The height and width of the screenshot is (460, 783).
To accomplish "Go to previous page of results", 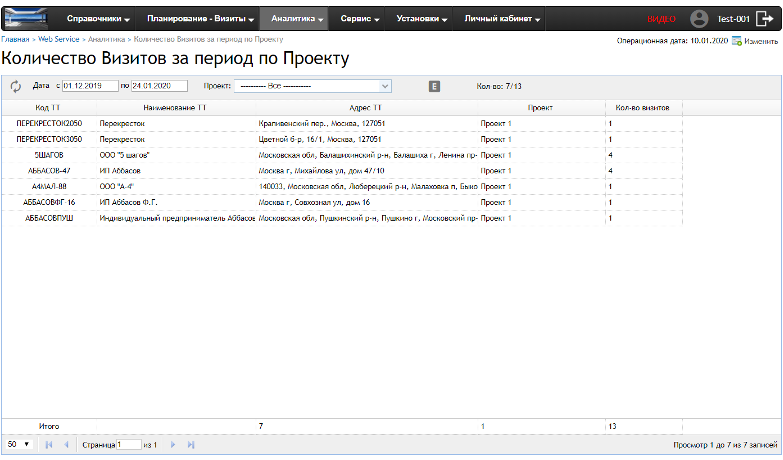I will click(66, 445).
